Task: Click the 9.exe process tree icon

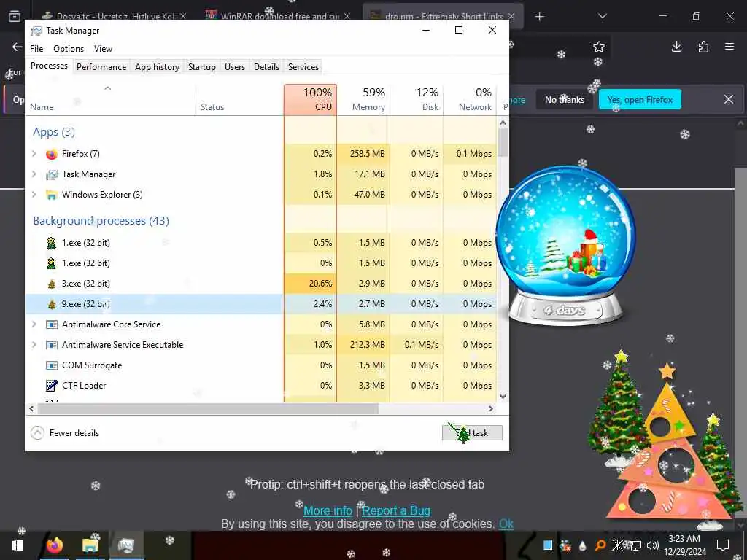Action: pyautogui.click(x=52, y=304)
